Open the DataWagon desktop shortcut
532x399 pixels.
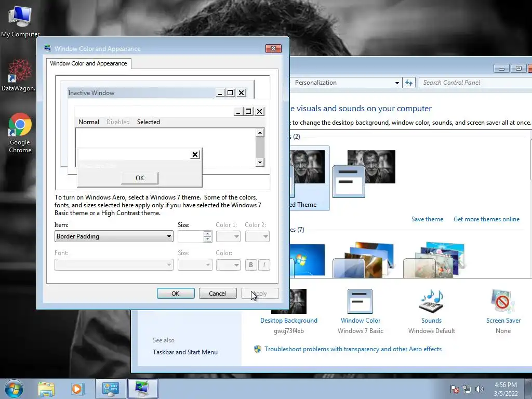(x=19, y=75)
